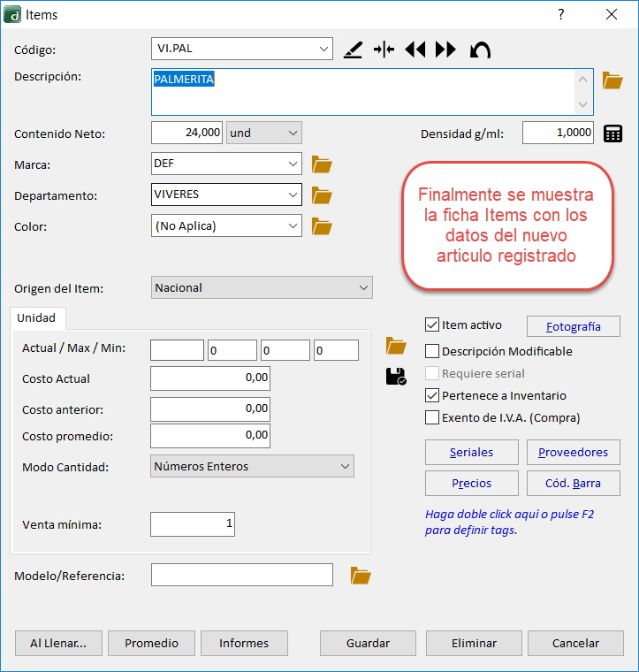Click into the Venta mínima field
Viewport: 639px width, 672px height.
pos(192,524)
